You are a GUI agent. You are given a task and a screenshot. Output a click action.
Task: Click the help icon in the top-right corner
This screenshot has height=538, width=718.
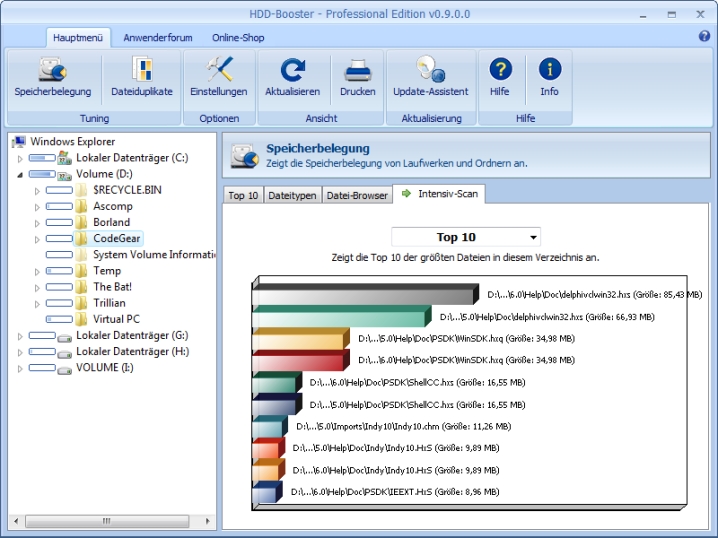click(704, 36)
